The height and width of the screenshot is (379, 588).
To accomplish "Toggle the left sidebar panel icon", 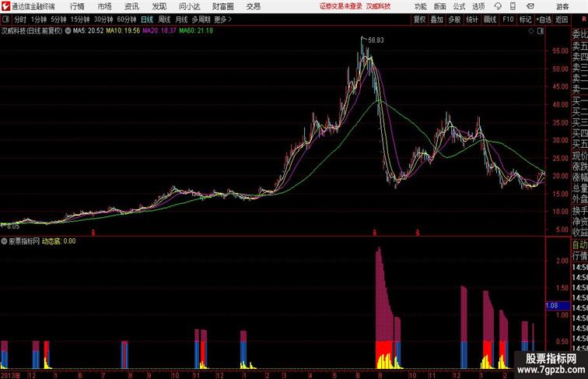I will [x=5, y=19].
